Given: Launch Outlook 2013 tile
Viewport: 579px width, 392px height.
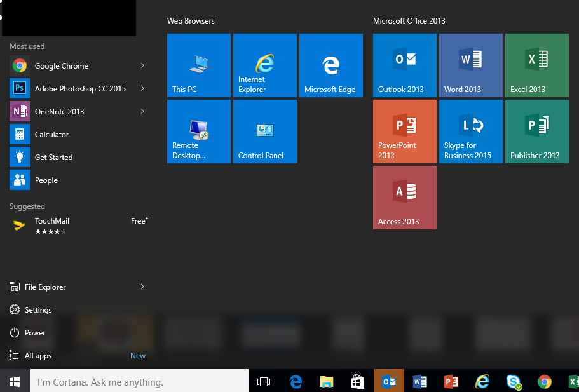Looking at the screenshot, I should [x=405, y=65].
